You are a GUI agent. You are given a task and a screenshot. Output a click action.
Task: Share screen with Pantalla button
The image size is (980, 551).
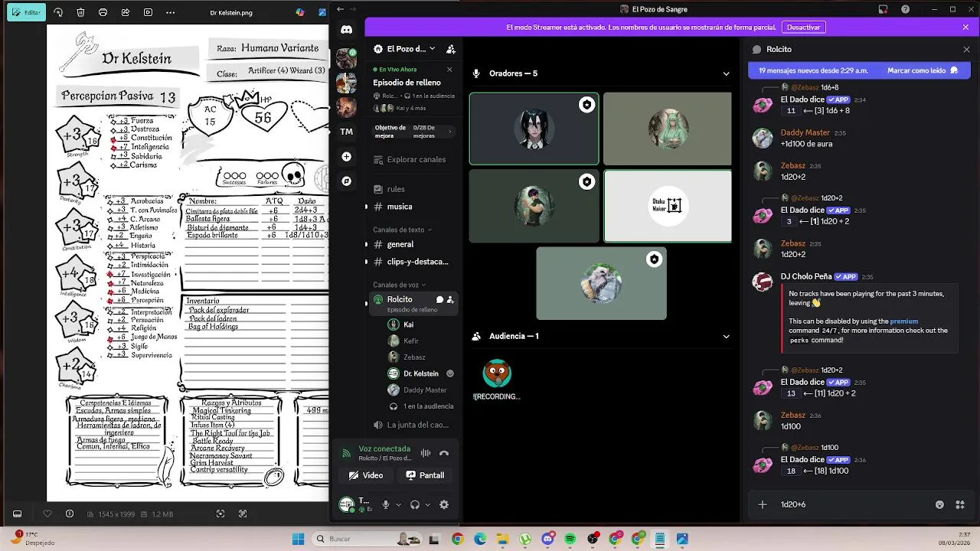tap(425, 475)
